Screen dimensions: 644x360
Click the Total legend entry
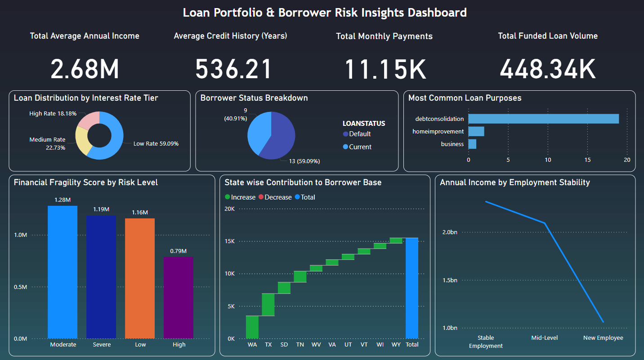coord(305,197)
